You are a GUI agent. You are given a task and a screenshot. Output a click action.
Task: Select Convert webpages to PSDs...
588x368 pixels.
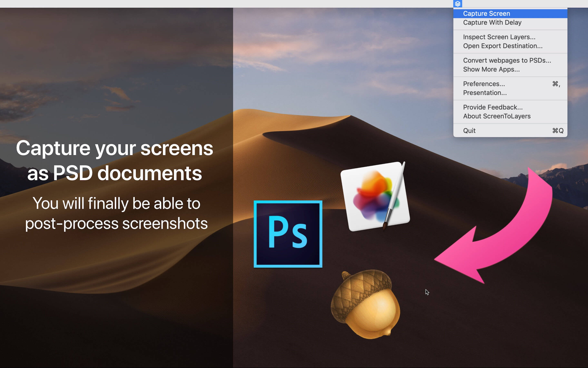point(510,60)
